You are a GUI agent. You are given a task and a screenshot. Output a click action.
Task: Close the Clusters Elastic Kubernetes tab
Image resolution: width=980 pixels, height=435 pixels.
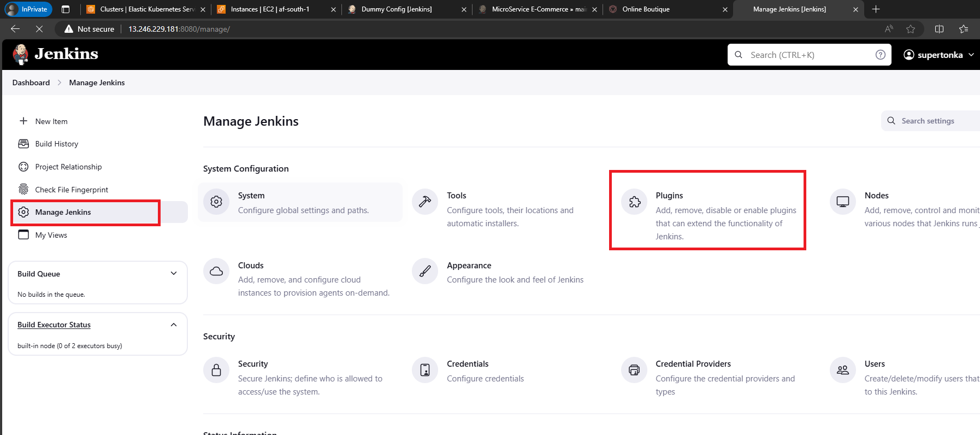[203, 9]
